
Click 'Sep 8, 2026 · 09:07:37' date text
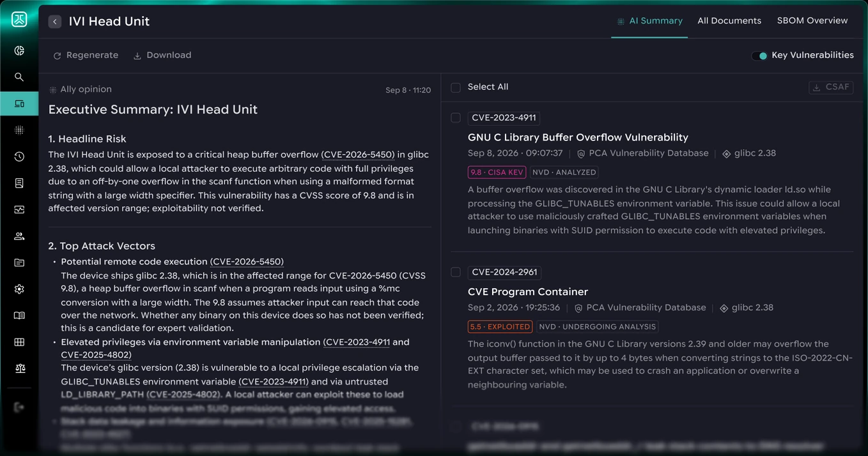[515, 153]
